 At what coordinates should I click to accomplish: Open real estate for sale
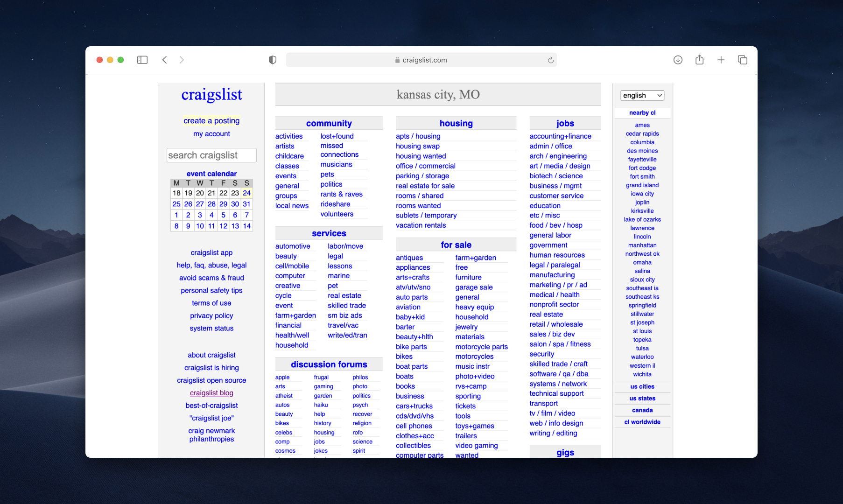[425, 186]
